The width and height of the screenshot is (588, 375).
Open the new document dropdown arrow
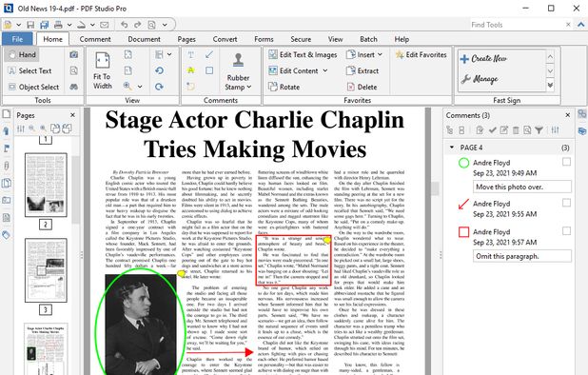[x=18, y=25]
